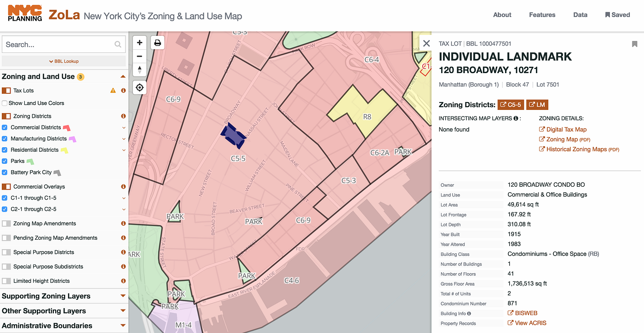This screenshot has height=333, width=644.
Task: Open the Digital Tax Map link
Action: (x=563, y=130)
